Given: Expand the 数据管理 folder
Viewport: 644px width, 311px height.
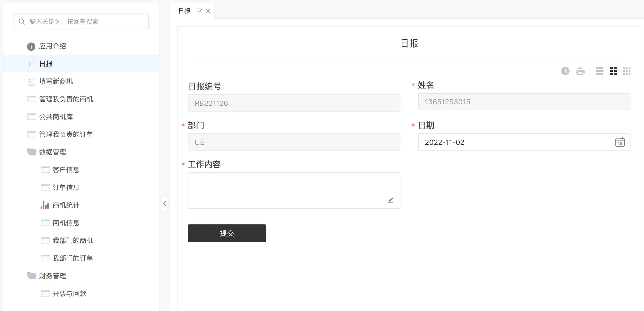Looking at the screenshot, I should 52,152.
